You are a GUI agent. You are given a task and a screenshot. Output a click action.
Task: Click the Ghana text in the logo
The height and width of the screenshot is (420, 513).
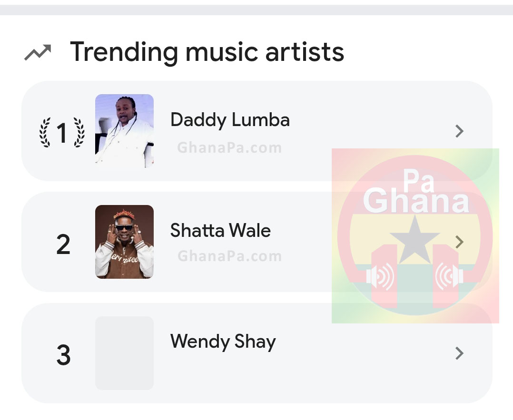tap(416, 201)
